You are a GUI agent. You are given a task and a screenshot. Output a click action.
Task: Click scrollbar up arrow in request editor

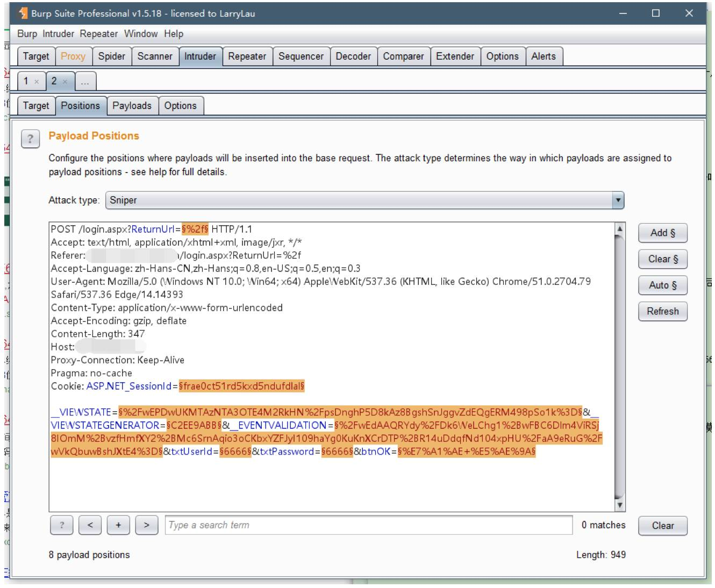click(x=620, y=229)
